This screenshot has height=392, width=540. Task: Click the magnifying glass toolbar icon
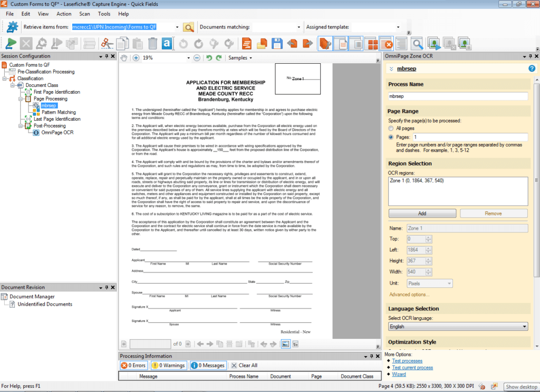[417, 44]
